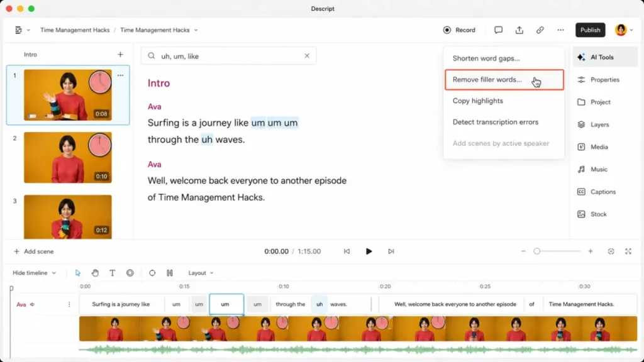Click the Add scene button
Image resolution: width=644 pixels, height=362 pixels.
click(x=34, y=251)
